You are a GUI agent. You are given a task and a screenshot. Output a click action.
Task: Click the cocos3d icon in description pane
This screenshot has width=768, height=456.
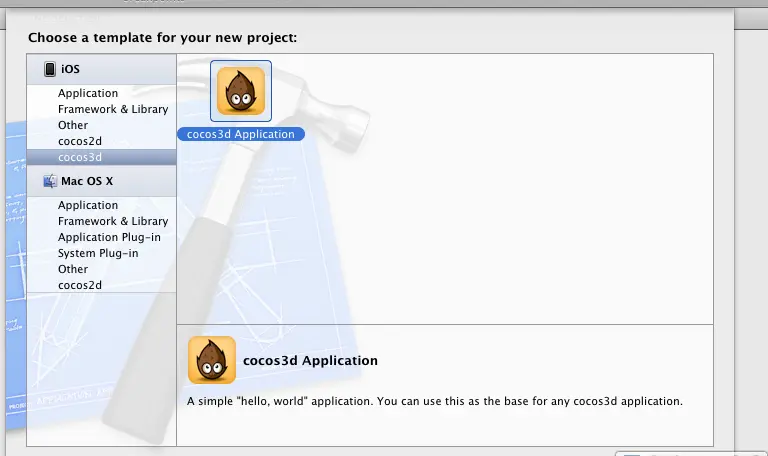212,360
